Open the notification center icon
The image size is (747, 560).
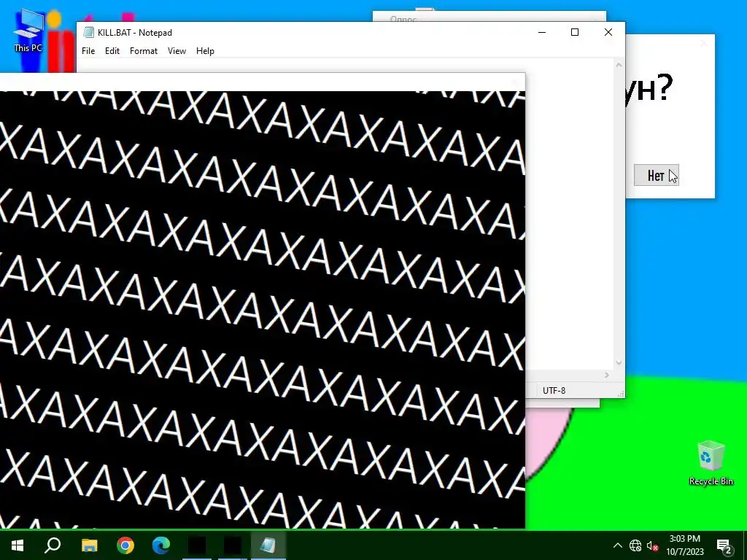pyautogui.click(x=724, y=545)
